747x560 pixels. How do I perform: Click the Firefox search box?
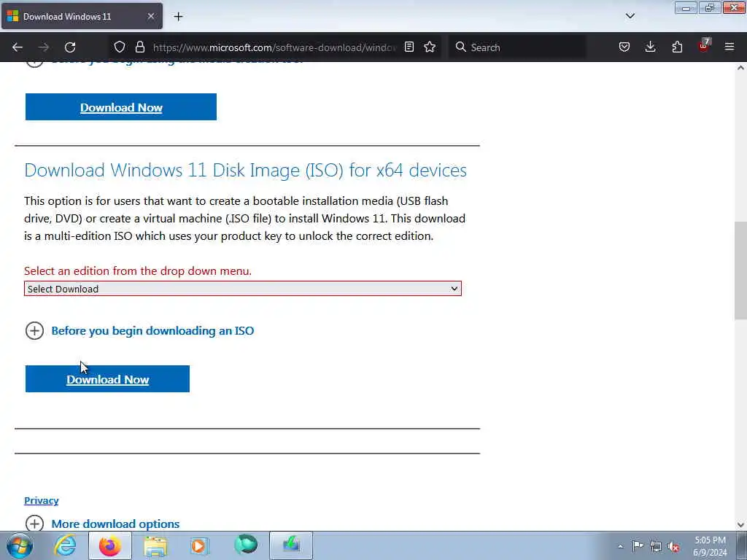(517, 47)
